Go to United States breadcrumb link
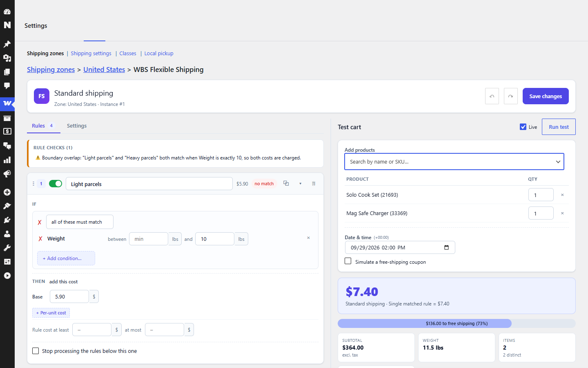588x368 pixels. pos(104,70)
